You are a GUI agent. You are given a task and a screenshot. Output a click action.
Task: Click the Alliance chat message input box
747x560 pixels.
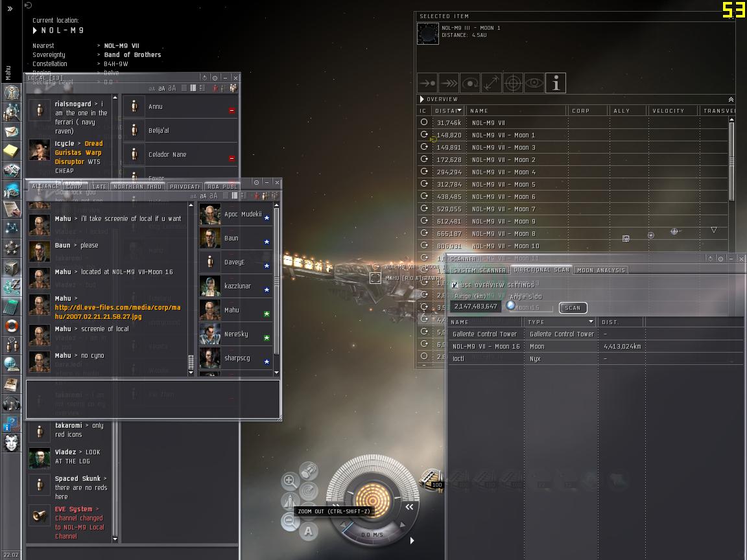(152, 399)
